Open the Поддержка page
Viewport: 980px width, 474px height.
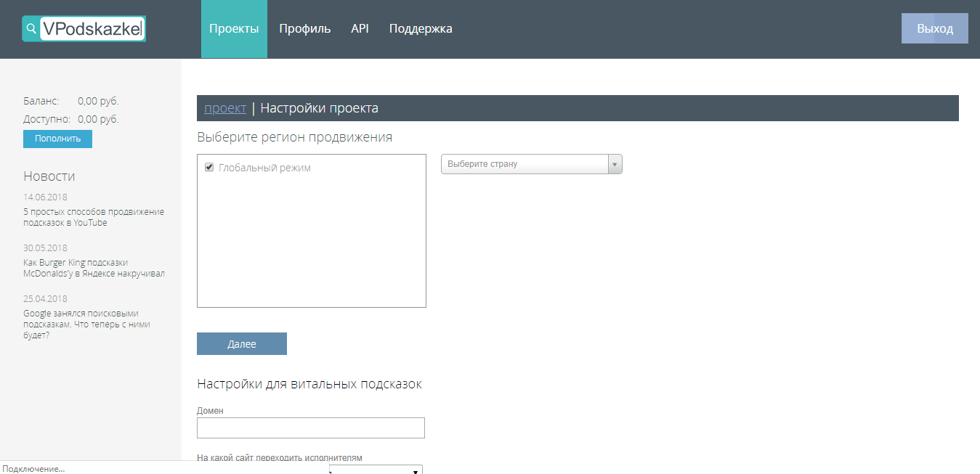[421, 29]
